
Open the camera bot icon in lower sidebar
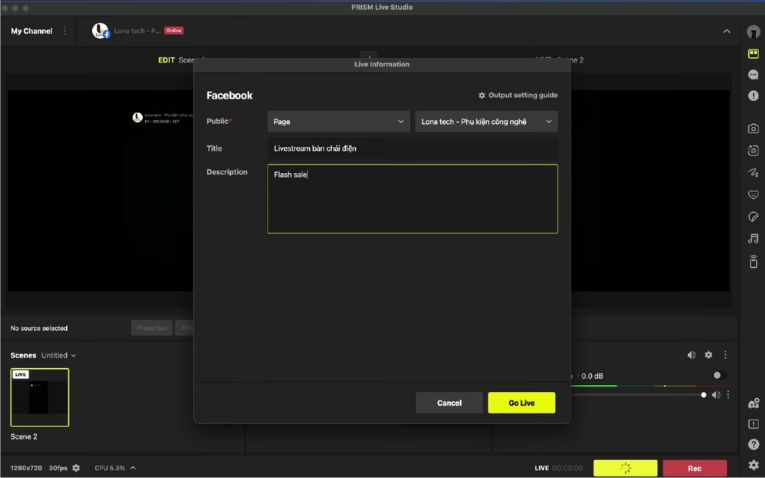coord(753,403)
